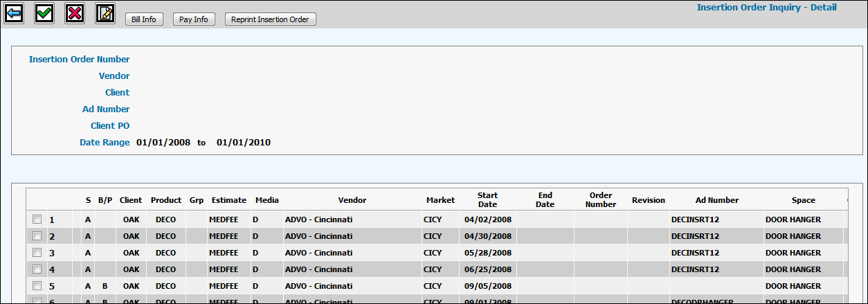Click the Order Number column header

click(601, 200)
